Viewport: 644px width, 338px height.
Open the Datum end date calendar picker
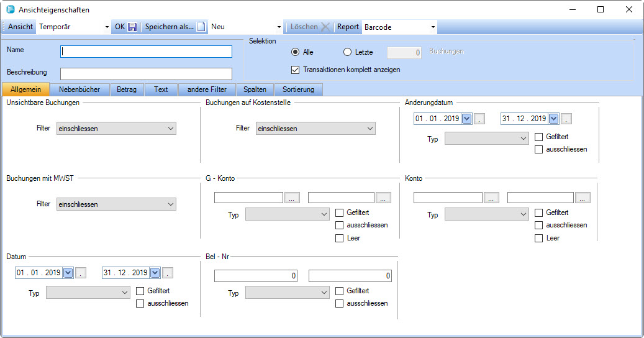tap(155, 273)
